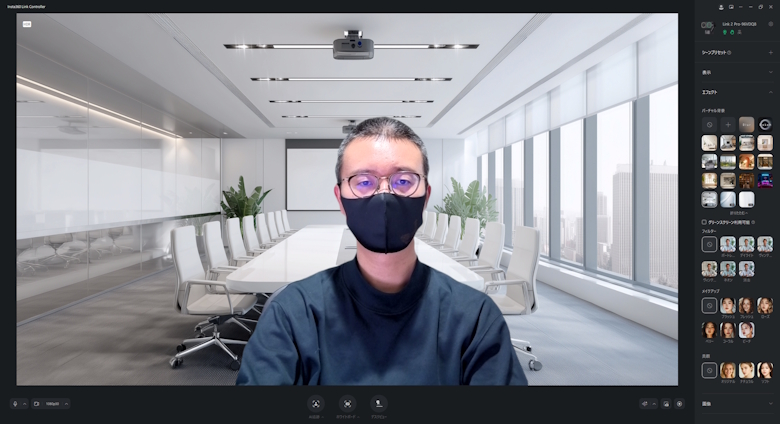Add custom virtual background with plus tile

[x=727, y=124]
